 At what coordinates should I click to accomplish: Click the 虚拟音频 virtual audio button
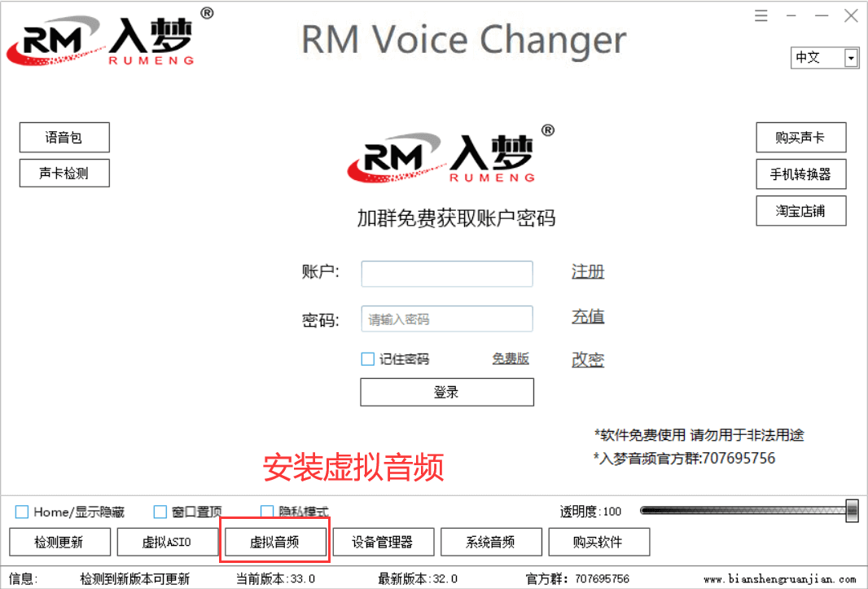[x=275, y=542]
